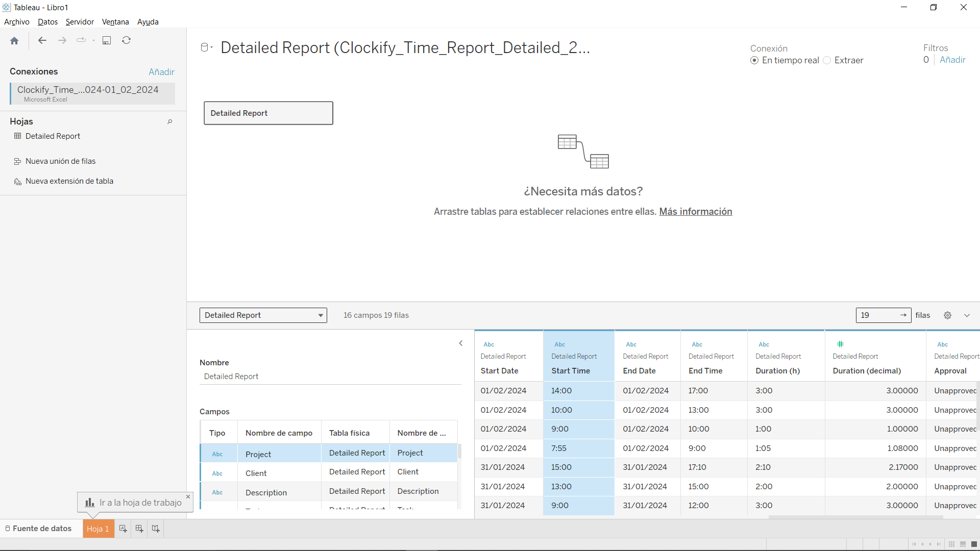980x551 pixels.
Task: Expand the redo button dropdown arrow
Action: [x=93, y=40]
